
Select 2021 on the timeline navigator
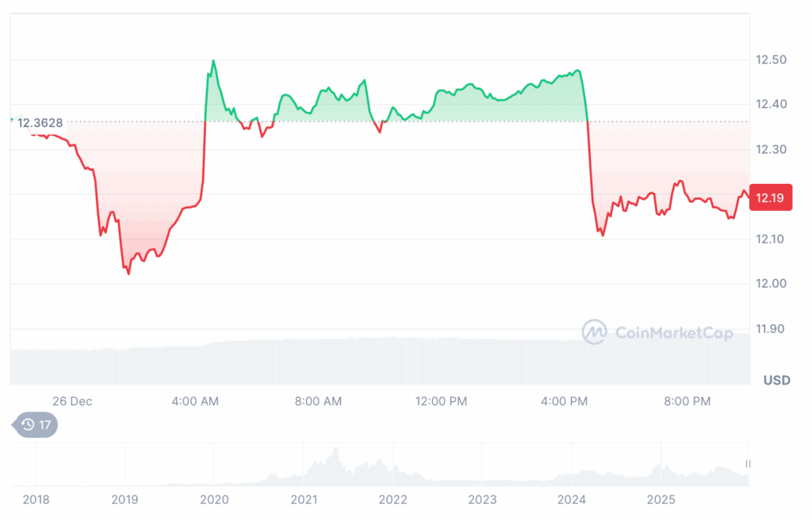click(304, 499)
